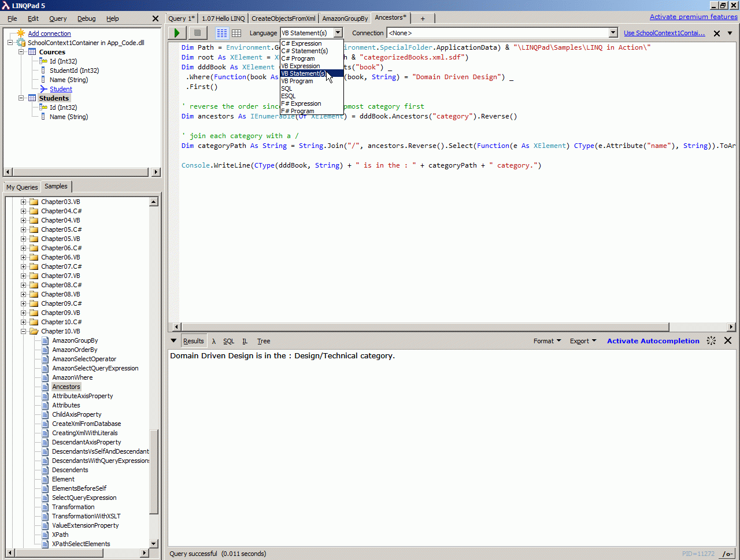The width and height of the screenshot is (740, 560).
Task: Expand the Chapter05.VB folder
Action: coord(24,239)
